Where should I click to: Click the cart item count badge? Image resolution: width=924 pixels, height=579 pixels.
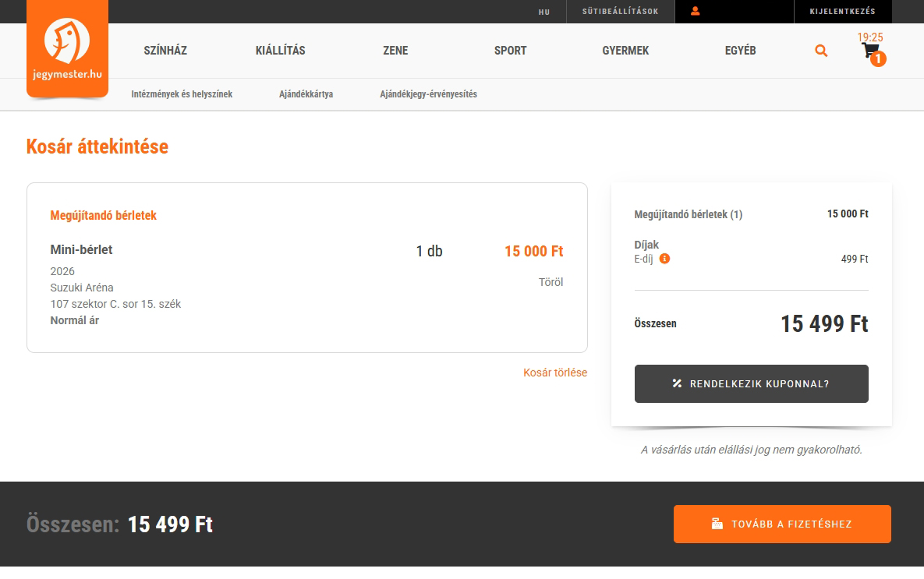pos(878,59)
